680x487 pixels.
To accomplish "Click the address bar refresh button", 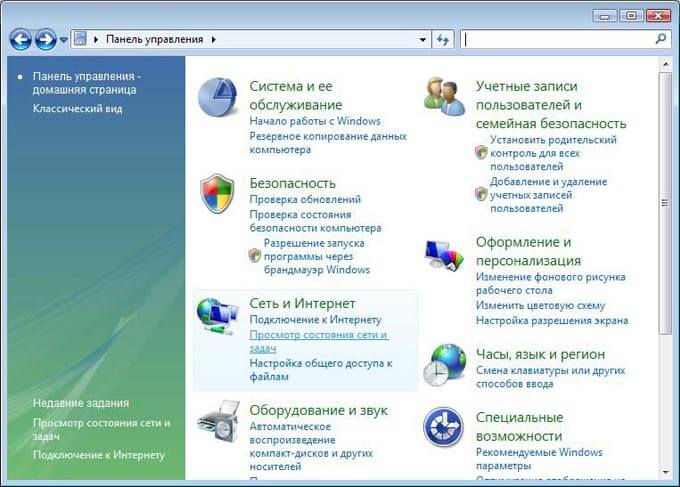I will click(444, 40).
